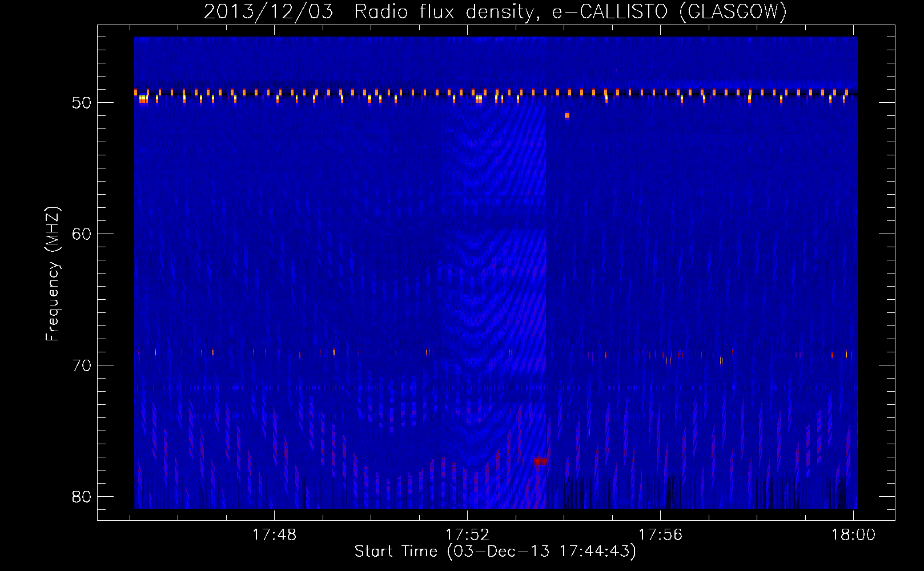Click the 'Frequency (MHZ)' axis label

coord(52,274)
